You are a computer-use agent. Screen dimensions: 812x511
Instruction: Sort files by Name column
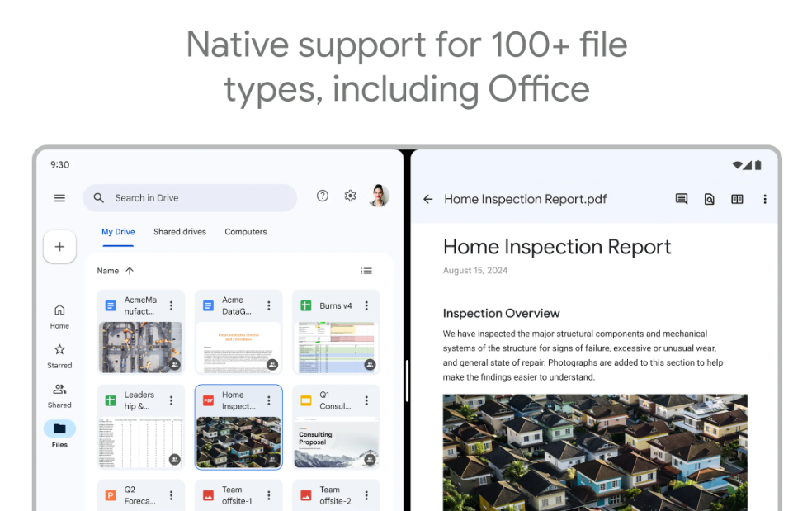pyautogui.click(x=108, y=271)
